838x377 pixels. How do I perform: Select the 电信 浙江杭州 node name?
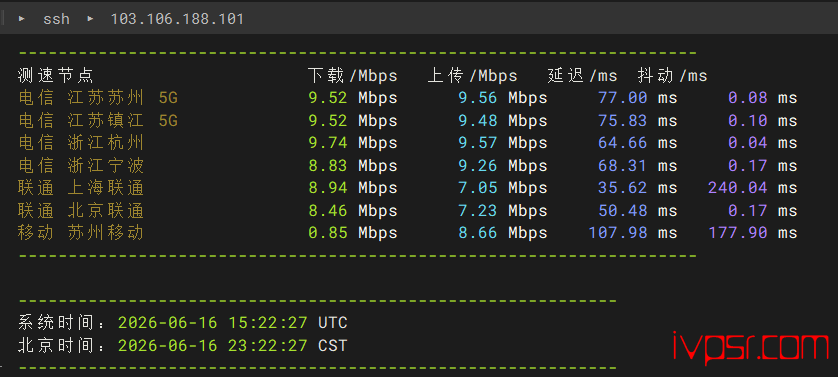point(81,143)
